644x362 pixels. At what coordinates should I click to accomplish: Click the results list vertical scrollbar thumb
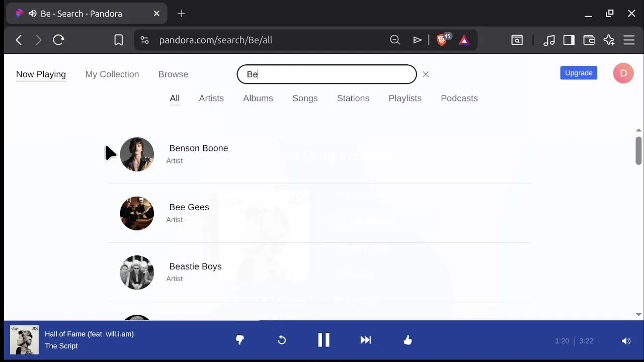click(x=638, y=150)
